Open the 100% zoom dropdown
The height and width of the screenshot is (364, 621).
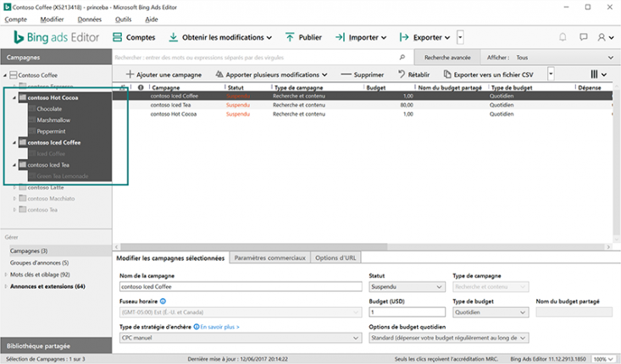[x=603, y=359]
